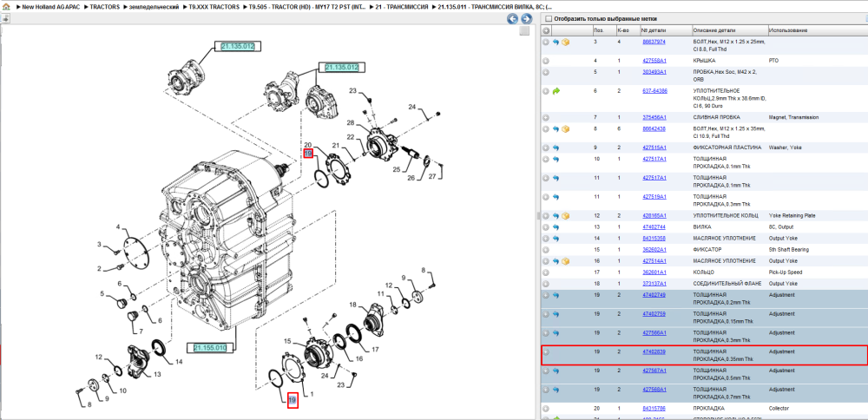Open part number link 86642438
Screen dimensions: 868x420
(x=654, y=129)
